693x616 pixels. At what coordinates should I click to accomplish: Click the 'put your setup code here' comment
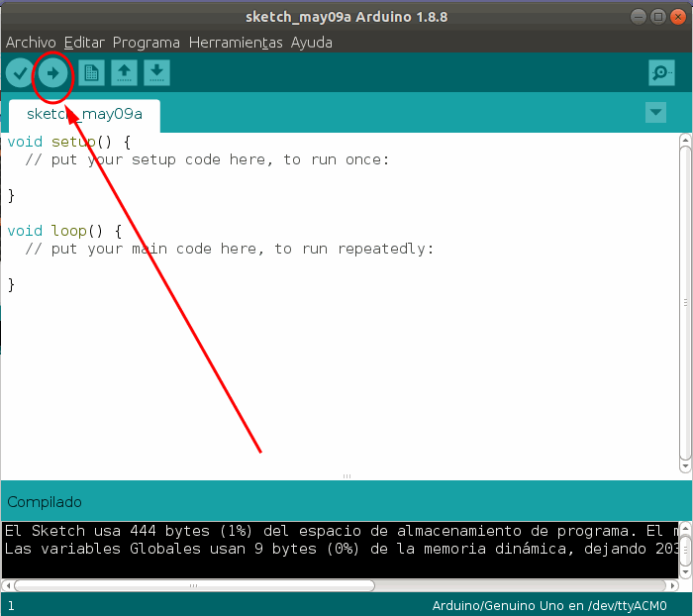pos(207,159)
